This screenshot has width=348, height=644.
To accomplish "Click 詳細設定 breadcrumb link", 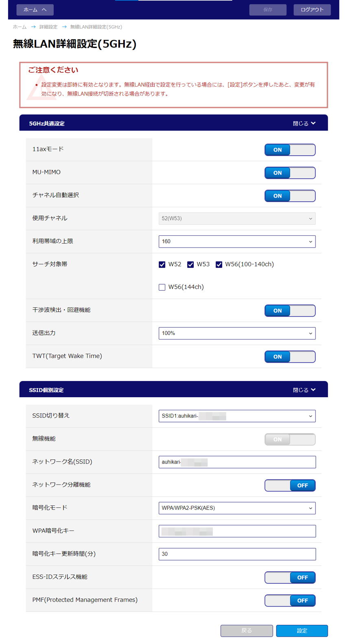I will point(48,27).
